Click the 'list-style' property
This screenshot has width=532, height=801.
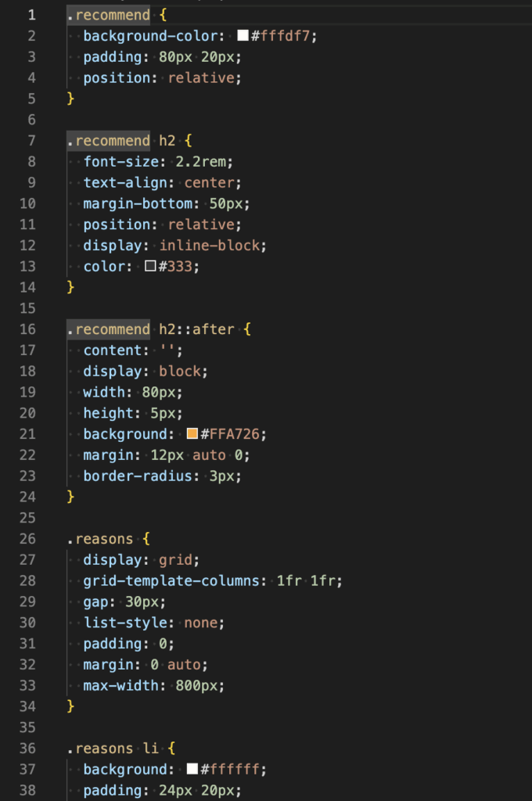tap(125, 622)
